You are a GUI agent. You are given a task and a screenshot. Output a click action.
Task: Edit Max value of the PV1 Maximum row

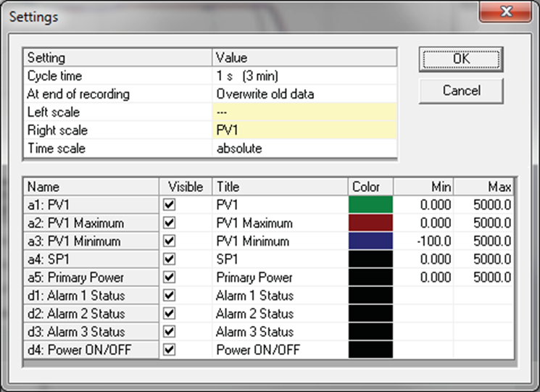[483, 223]
